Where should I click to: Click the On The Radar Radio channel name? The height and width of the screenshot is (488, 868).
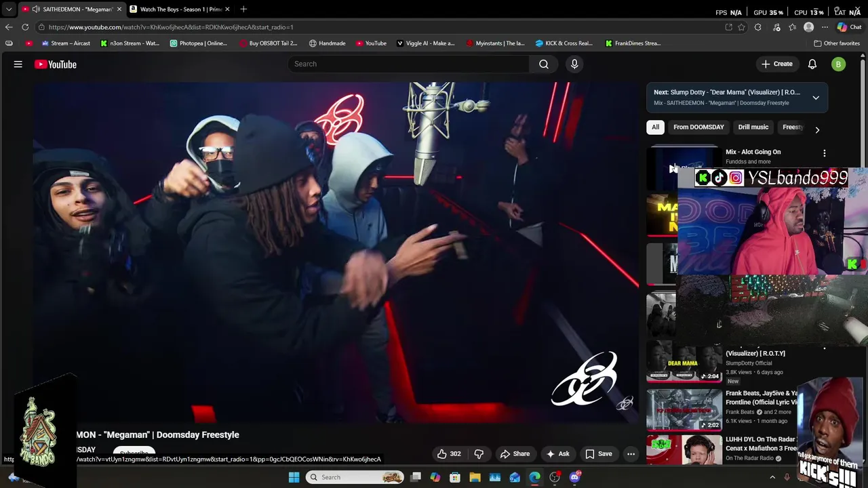pyautogui.click(x=749, y=458)
